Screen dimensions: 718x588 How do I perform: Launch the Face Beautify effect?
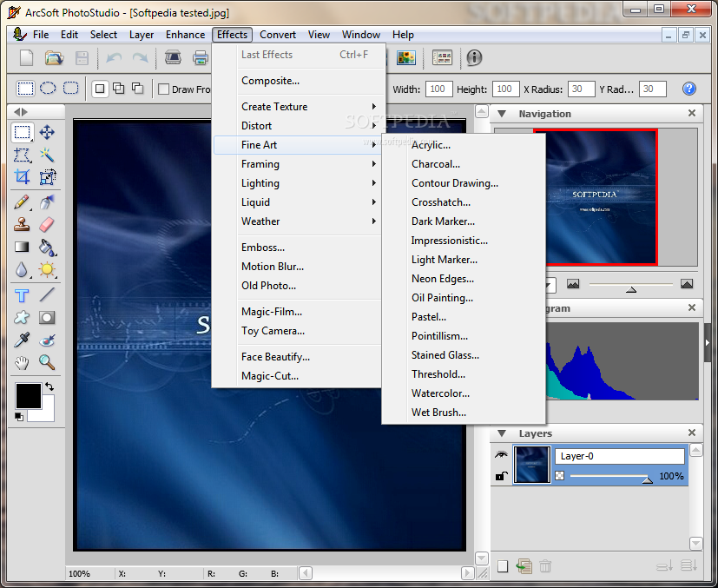pos(297,357)
